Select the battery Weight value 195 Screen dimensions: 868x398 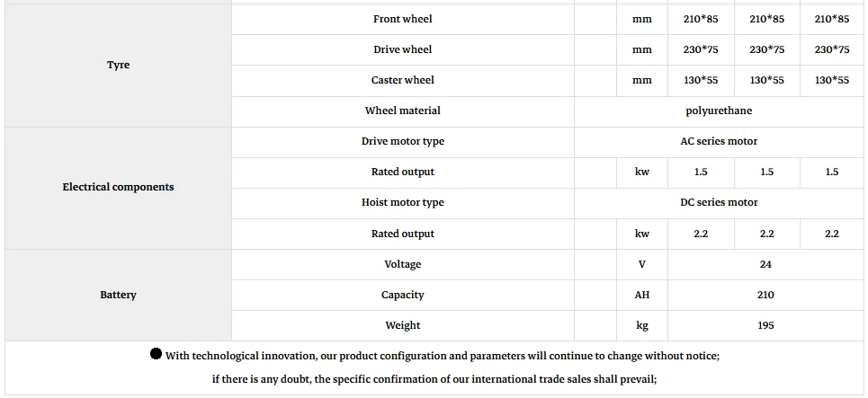765,325
